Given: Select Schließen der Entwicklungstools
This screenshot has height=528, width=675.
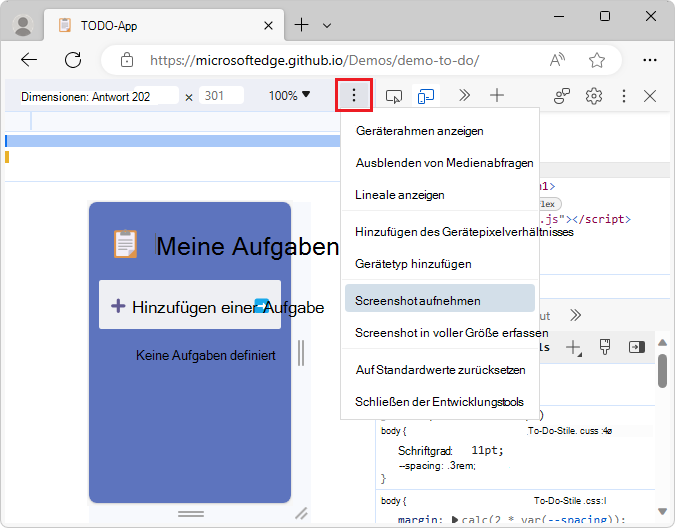Looking at the screenshot, I should 440,401.
